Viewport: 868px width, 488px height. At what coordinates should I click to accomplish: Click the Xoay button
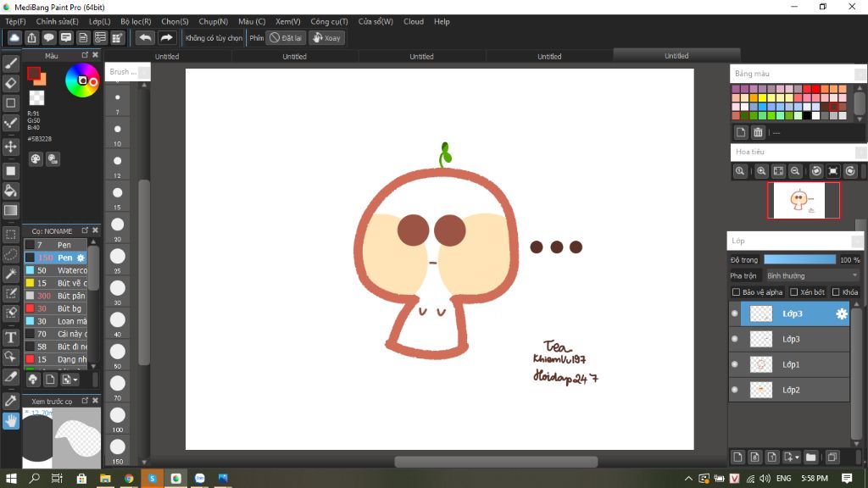click(326, 37)
